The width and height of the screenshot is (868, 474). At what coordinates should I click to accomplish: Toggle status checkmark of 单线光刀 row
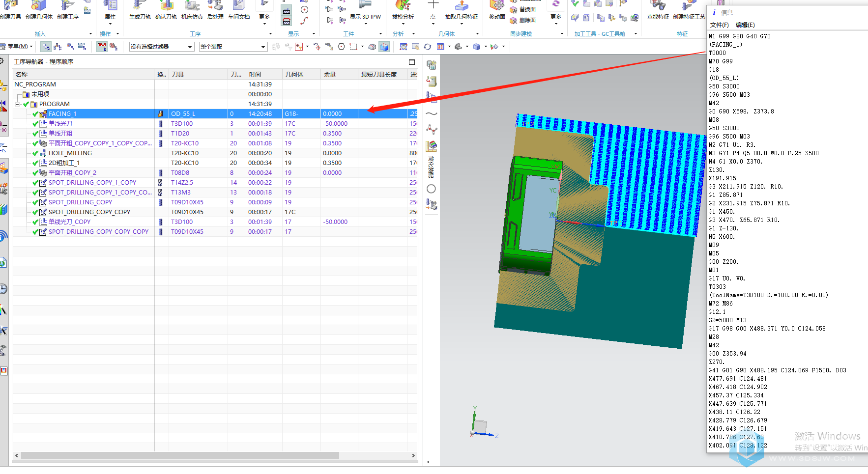(x=35, y=124)
